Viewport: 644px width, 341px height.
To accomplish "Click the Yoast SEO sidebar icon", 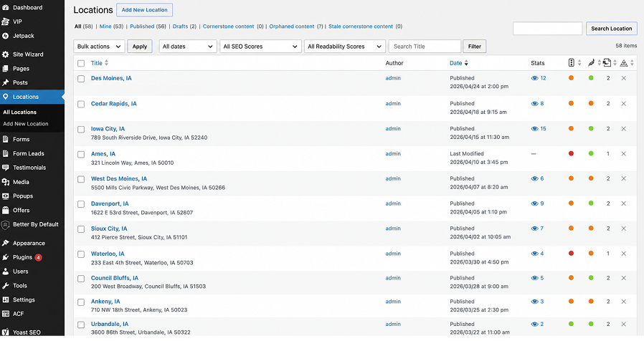I will click(5, 332).
